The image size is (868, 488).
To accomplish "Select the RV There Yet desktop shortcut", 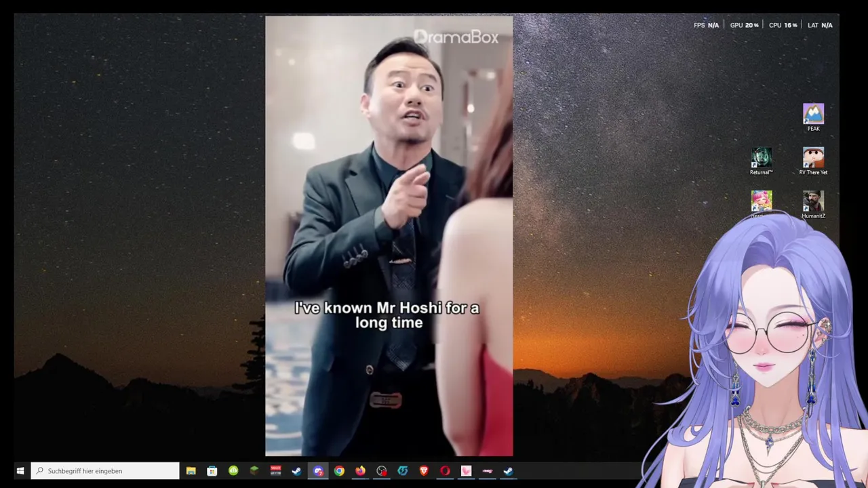I will pos(813,161).
